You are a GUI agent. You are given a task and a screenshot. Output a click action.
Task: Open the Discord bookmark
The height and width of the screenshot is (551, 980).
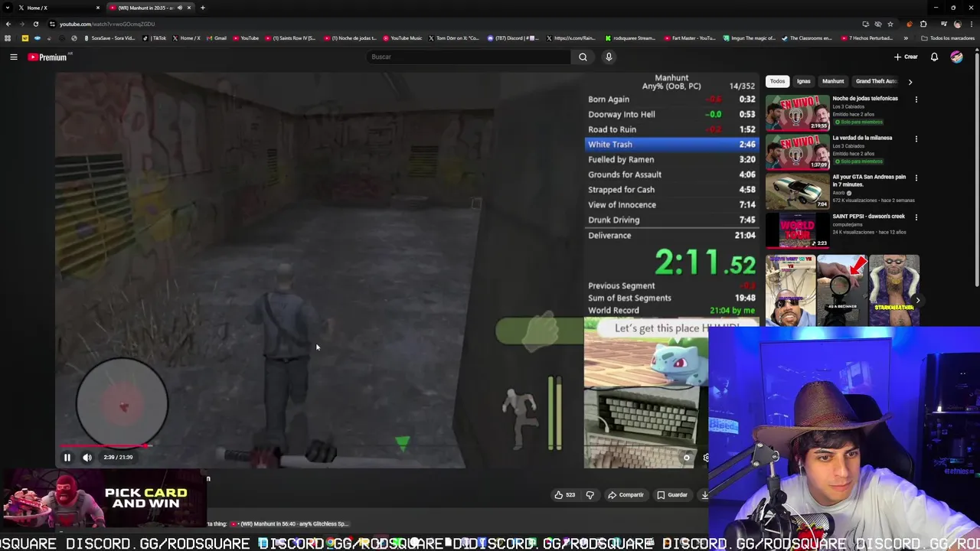pos(514,38)
